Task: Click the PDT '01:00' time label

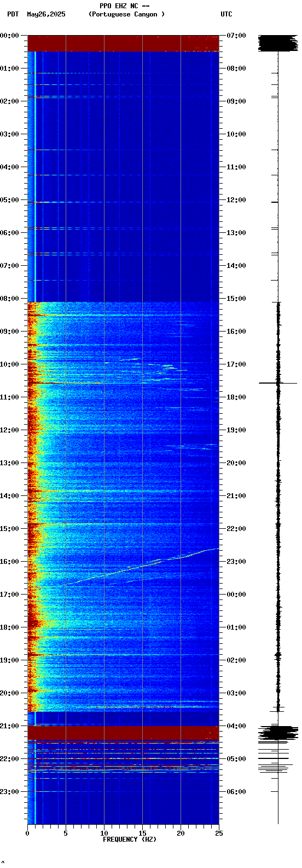Action: point(9,68)
